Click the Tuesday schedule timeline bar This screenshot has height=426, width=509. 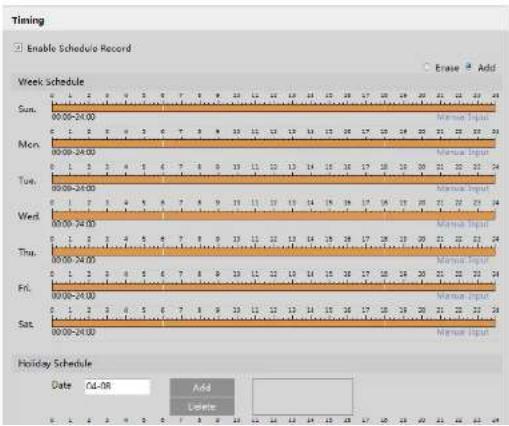click(274, 179)
